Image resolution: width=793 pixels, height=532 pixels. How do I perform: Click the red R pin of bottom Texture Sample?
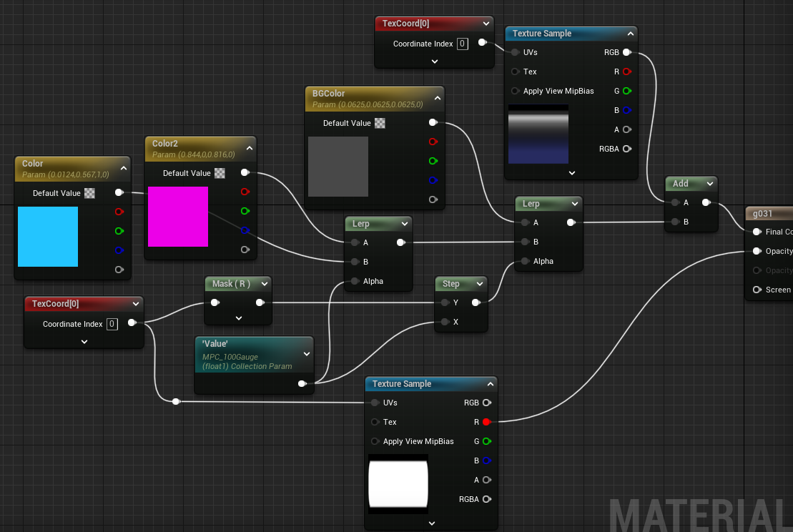[x=487, y=422]
